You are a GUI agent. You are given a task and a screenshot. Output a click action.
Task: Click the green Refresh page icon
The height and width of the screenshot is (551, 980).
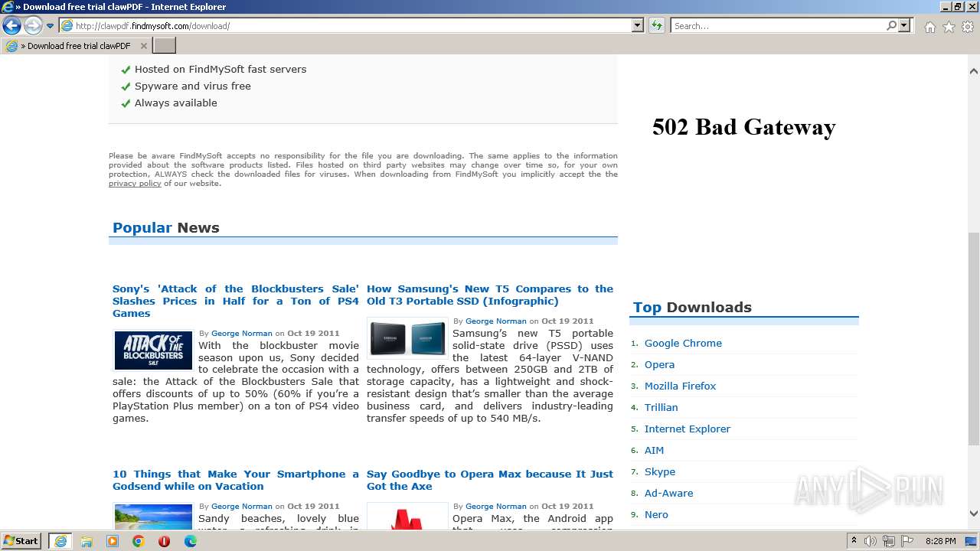click(656, 26)
